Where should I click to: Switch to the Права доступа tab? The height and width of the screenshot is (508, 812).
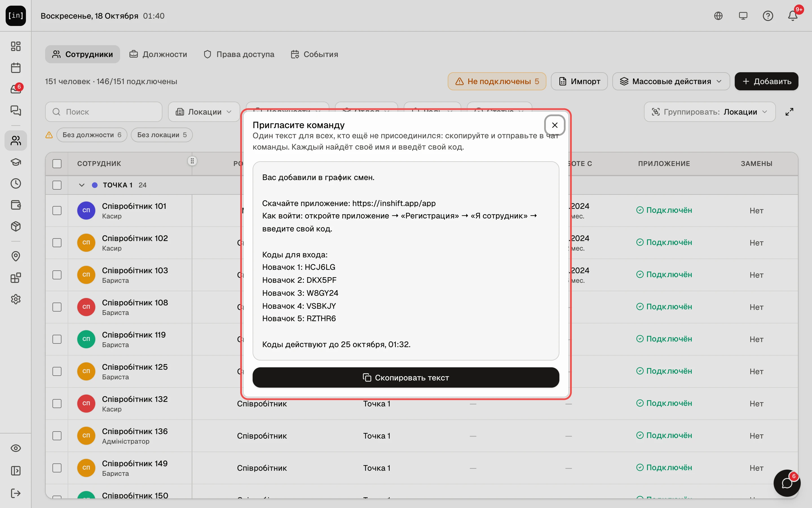[239, 54]
